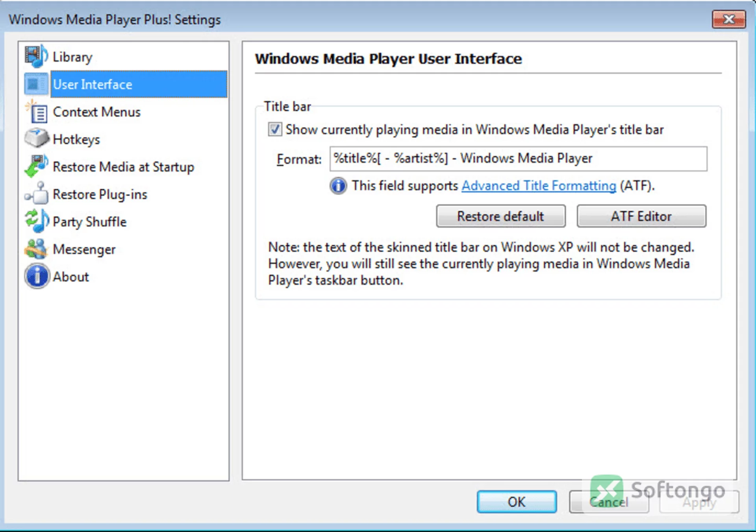Open the About page
This screenshot has width=756, height=532.
71,277
